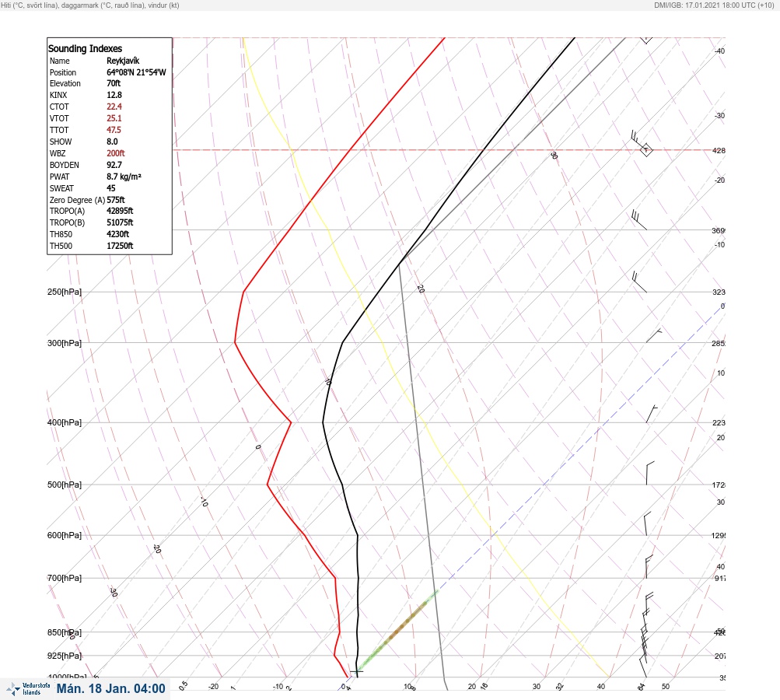Click the 500[hPa] pressure label
780x700 pixels.
coord(65,485)
